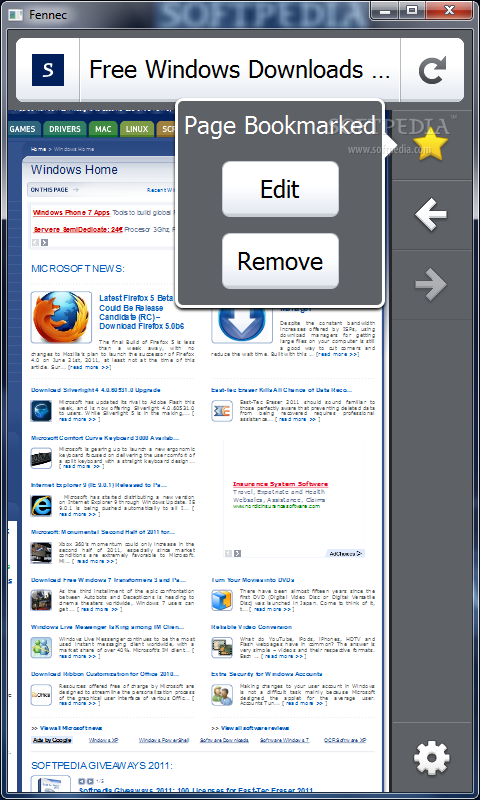Click the next arrow under Windows Phone 7 ad
The height and width of the screenshot is (800, 480).
pos(44,242)
